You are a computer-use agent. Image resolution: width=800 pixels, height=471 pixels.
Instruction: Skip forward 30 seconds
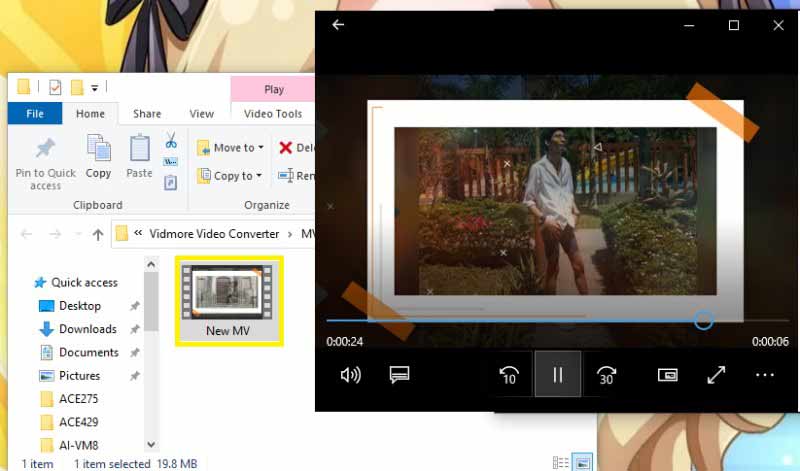pyautogui.click(x=605, y=375)
